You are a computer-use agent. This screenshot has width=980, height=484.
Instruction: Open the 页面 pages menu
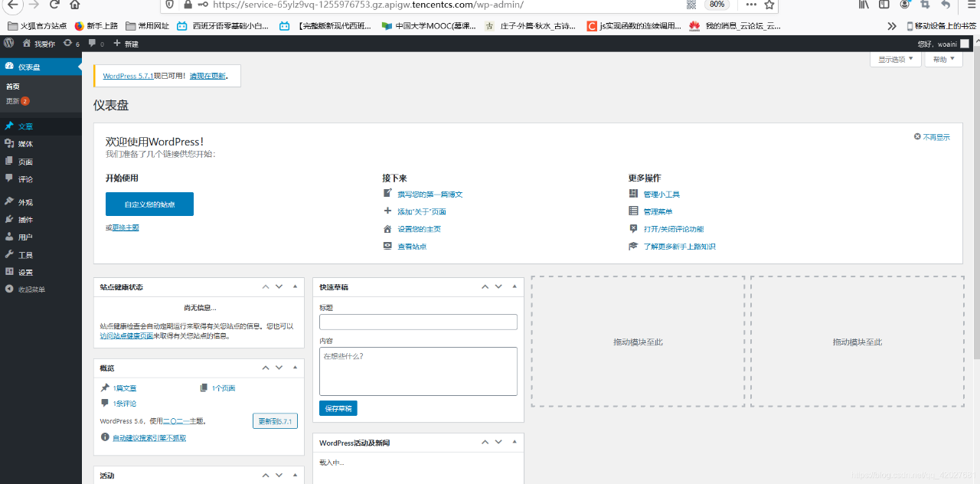click(x=41, y=162)
